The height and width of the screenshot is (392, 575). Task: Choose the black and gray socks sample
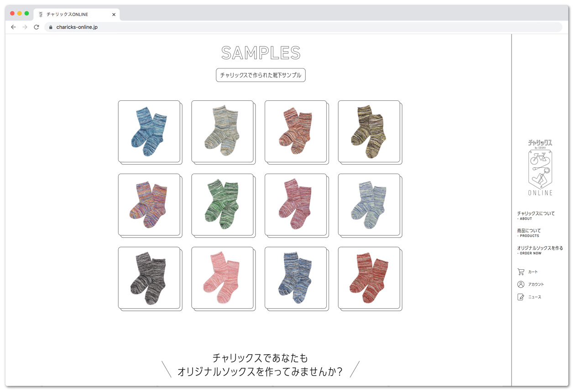pos(149,278)
